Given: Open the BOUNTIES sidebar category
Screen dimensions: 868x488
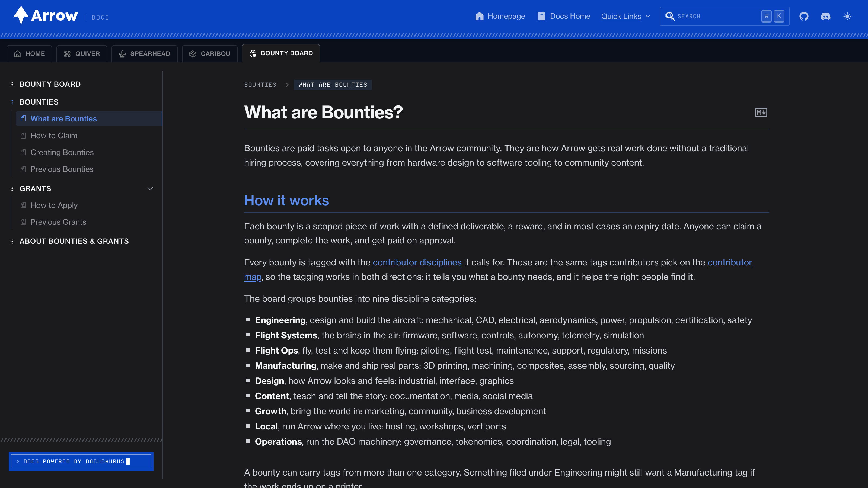Looking at the screenshot, I should click(39, 102).
